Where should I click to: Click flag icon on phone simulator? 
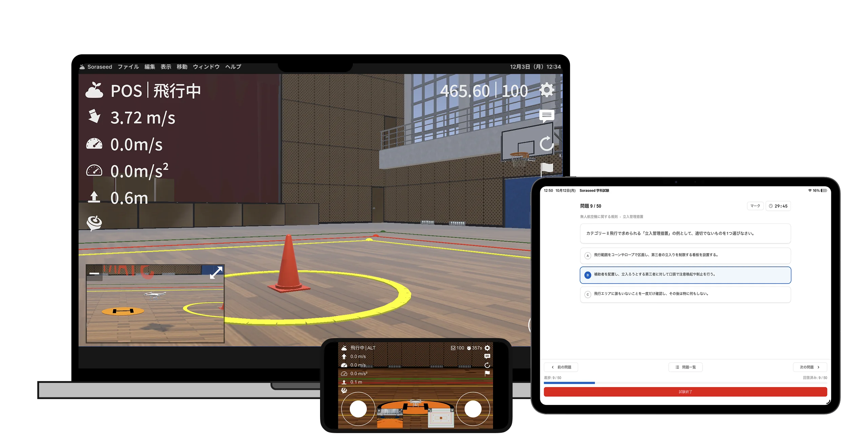[x=487, y=373]
